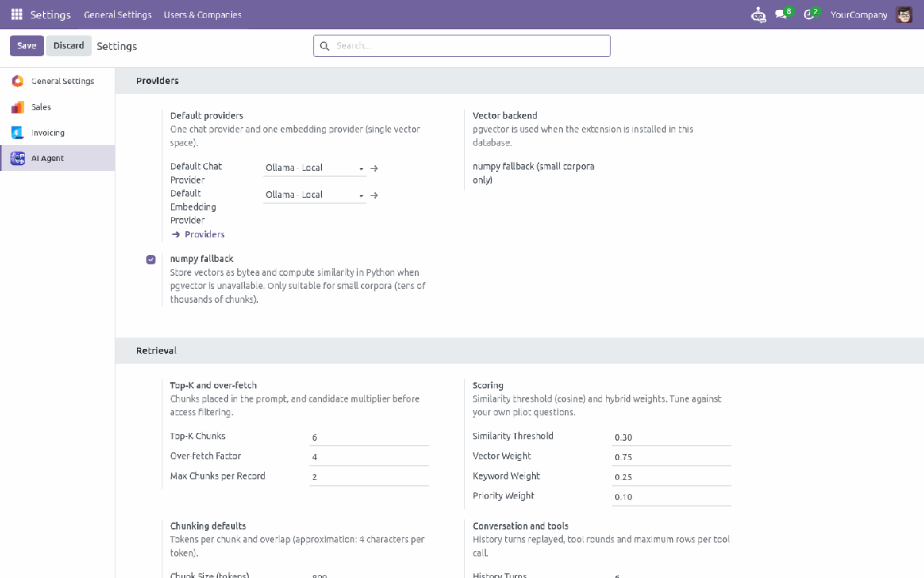This screenshot has height=578, width=924.
Task: Open General Settings top menu
Action: 118,15
